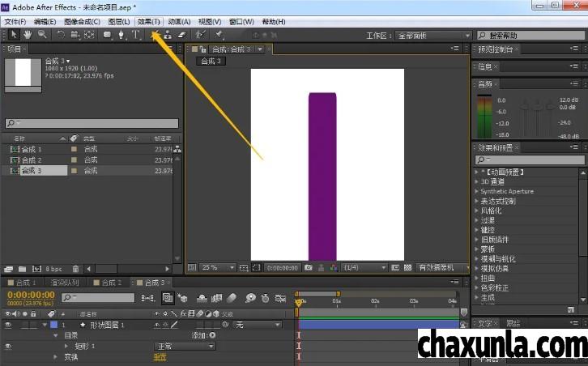Viewport: 588px width, 366px height.
Task: Collapse the 形状图层 1 layer triangle
Action: click(x=45, y=326)
